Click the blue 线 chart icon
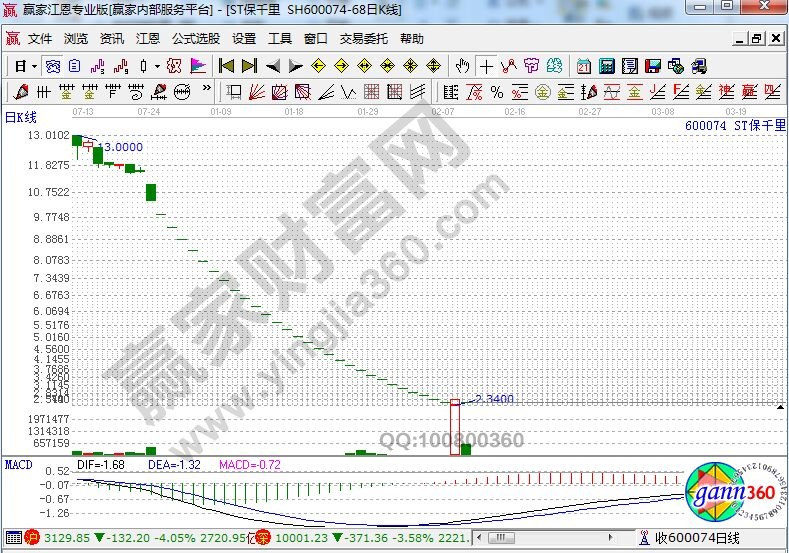Screen dimensions: 789x553 click(x=53, y=66)
